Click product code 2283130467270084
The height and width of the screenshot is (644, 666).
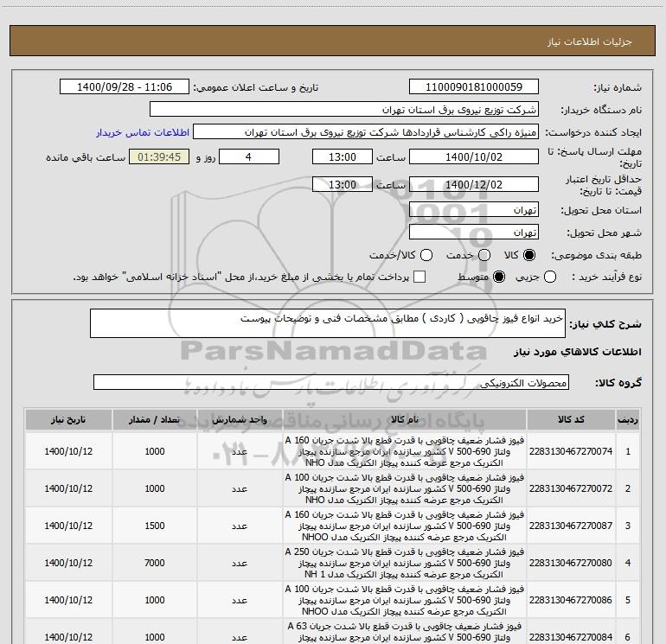point(571,637)
